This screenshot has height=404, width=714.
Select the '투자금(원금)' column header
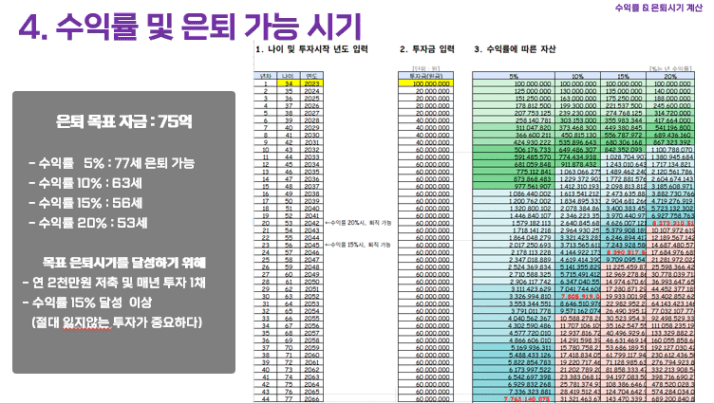point(426,76)
